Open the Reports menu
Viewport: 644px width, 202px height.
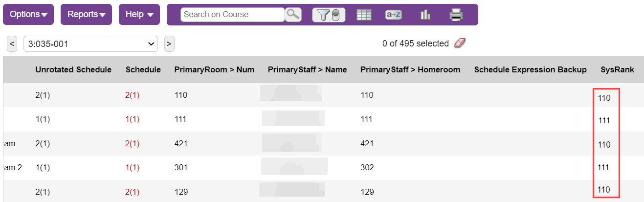tap(86, 14)
